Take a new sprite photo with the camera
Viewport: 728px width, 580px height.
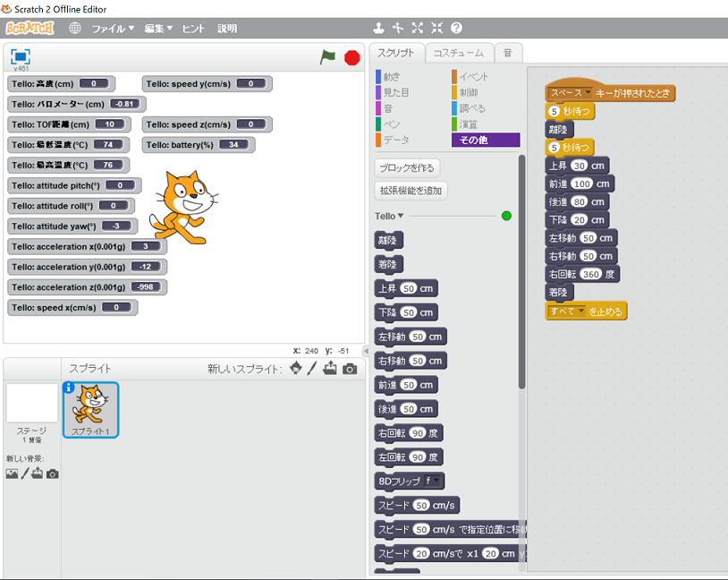click(350, 369)
